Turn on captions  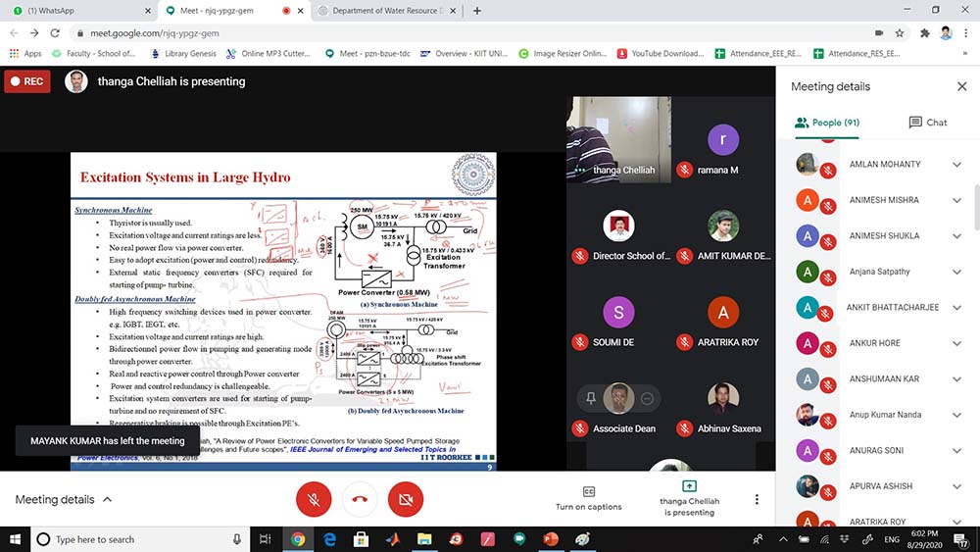pos(589,498)
